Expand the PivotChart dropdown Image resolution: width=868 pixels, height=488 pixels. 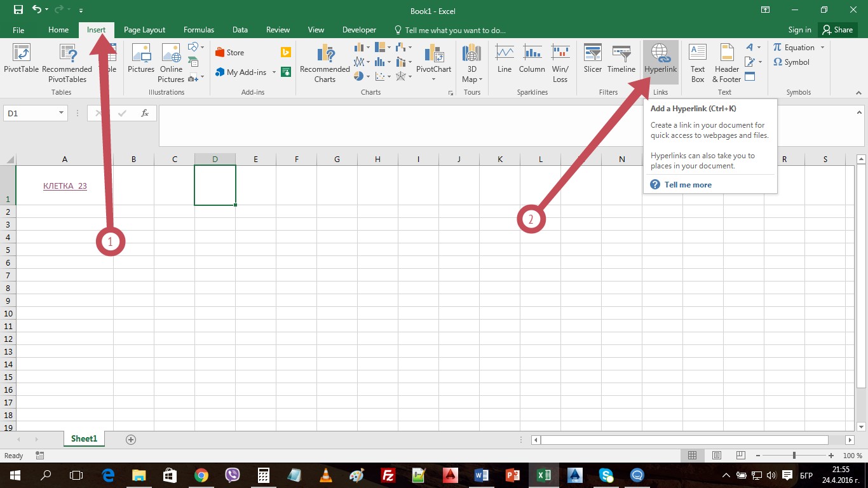[x=433, y=79]
